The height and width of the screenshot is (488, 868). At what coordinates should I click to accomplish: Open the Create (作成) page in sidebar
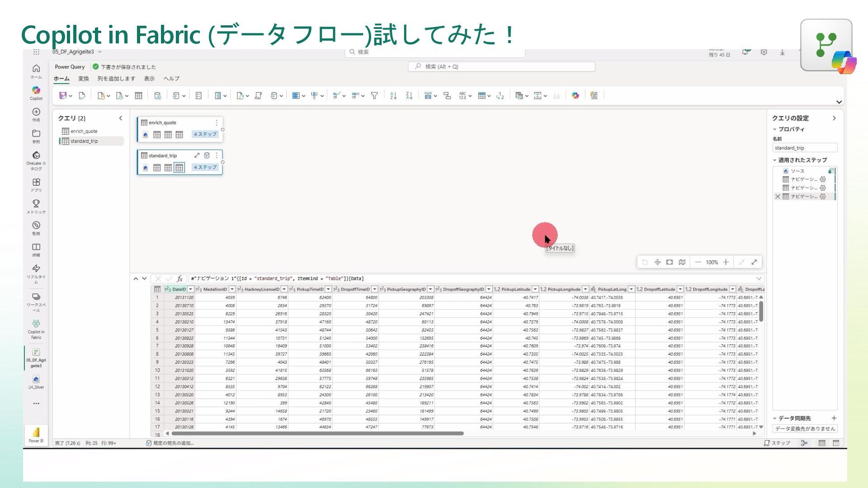(36, 115)
